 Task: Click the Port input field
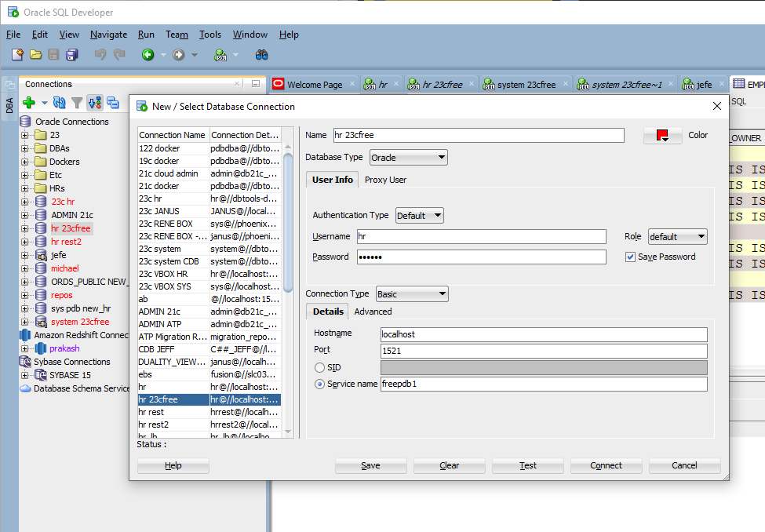(x=544, y=351)
